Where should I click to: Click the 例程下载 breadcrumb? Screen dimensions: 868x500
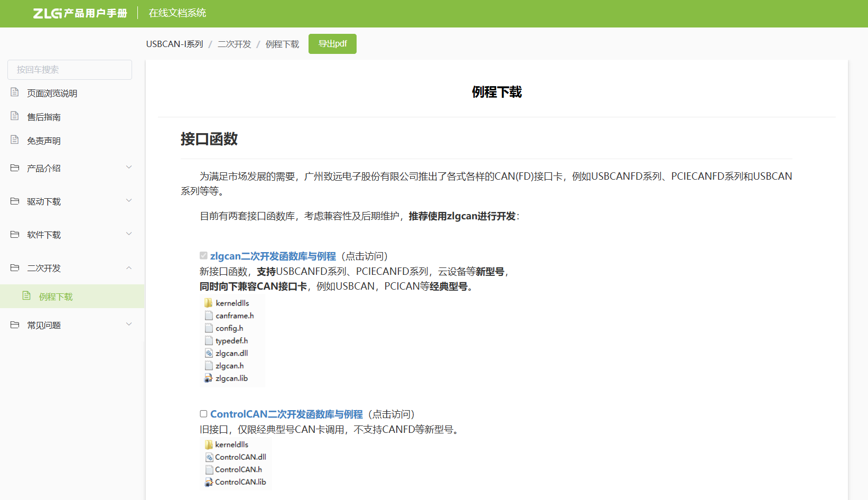pyautogui.click(x=282, y=44)
